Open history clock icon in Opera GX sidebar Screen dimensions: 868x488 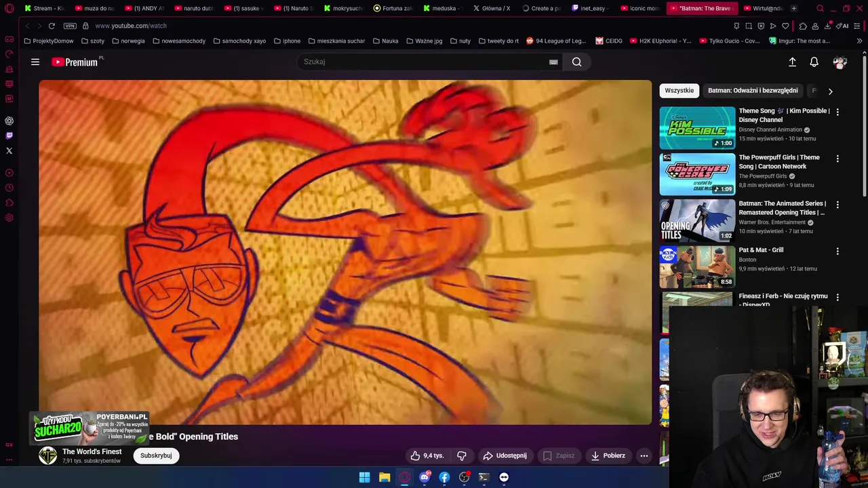coord(9,188)
